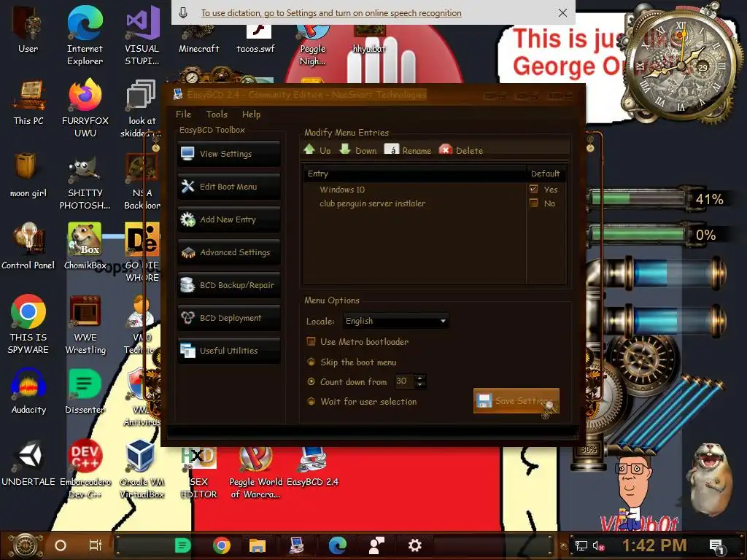The image size is (747, 560).
Task: Open Audacity desktop icon
Action: click(28, 391)
